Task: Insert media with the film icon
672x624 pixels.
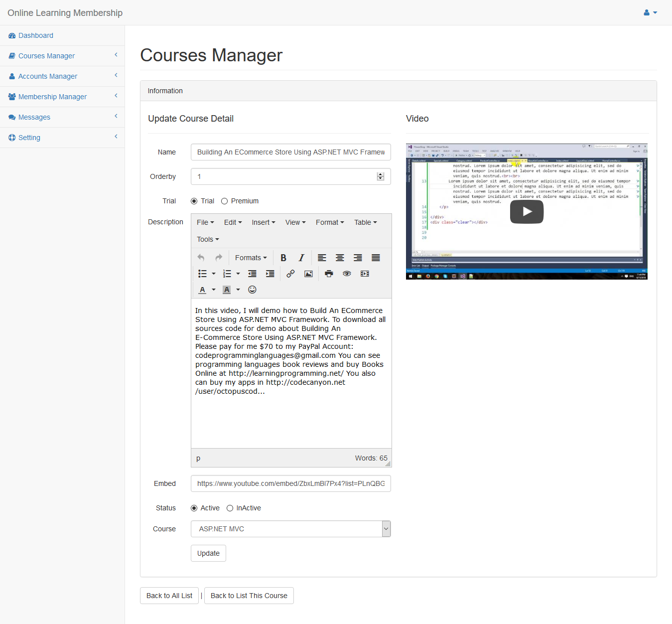Action: [365, 274]
